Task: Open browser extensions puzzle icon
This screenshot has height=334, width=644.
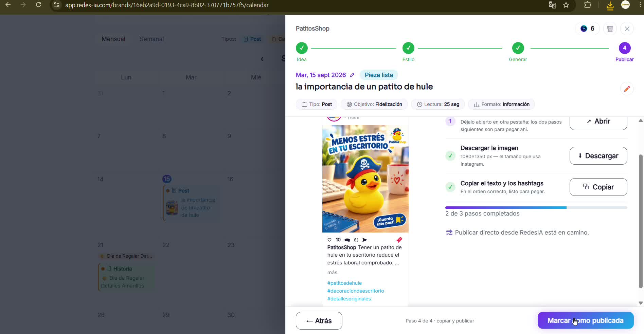Action: click(x=588, y=5)
